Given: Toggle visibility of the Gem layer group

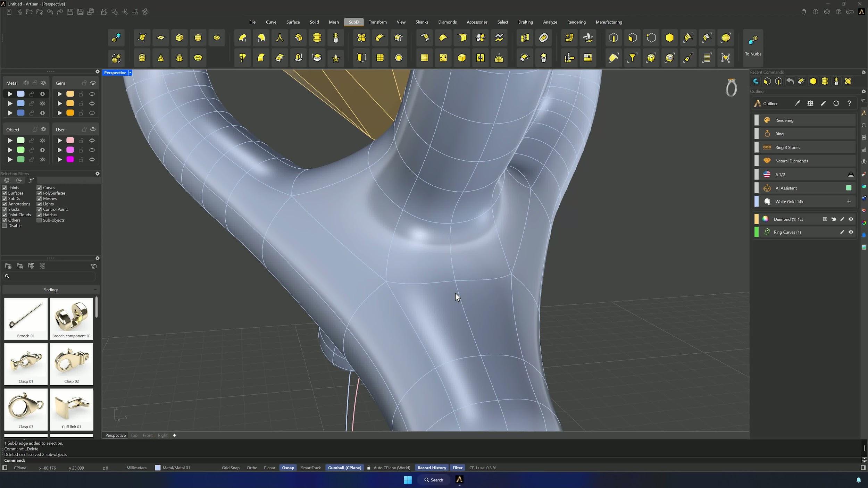Looking at the screenshot, I should (93, 83).
